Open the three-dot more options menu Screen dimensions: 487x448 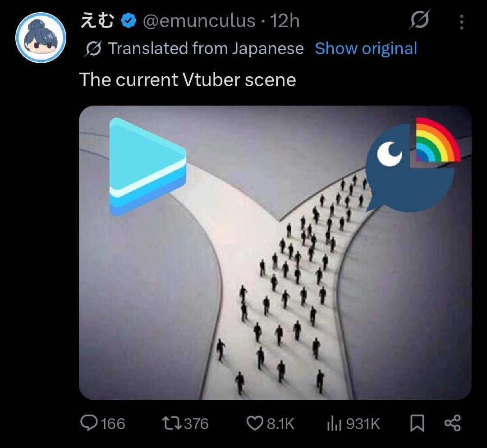click(462, 22)
